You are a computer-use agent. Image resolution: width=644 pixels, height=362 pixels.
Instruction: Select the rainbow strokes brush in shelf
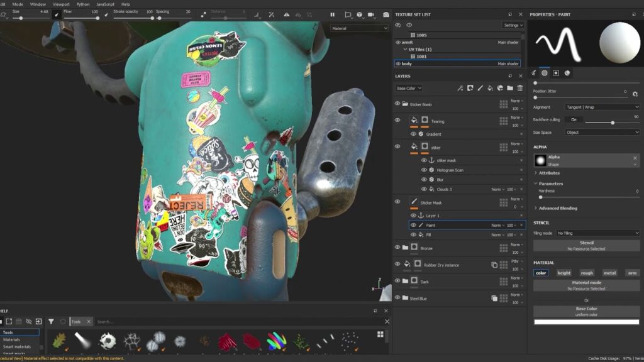277,341
